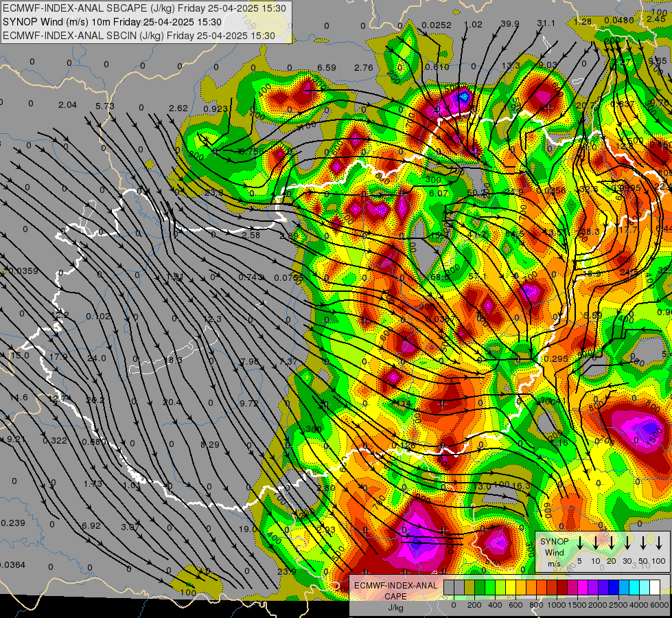
Task: Click the map value 17.9
Action: click(58, 357)
